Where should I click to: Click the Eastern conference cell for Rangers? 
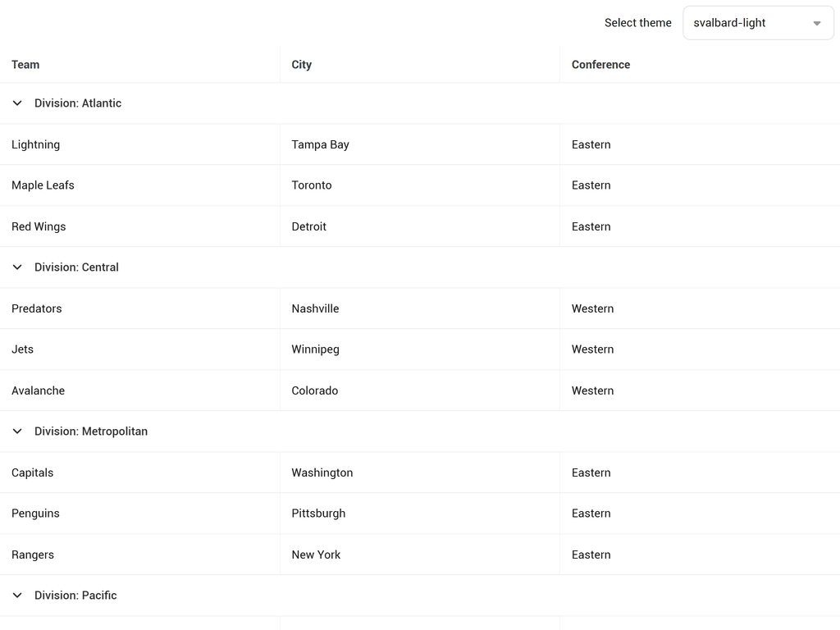pos(591,555)
